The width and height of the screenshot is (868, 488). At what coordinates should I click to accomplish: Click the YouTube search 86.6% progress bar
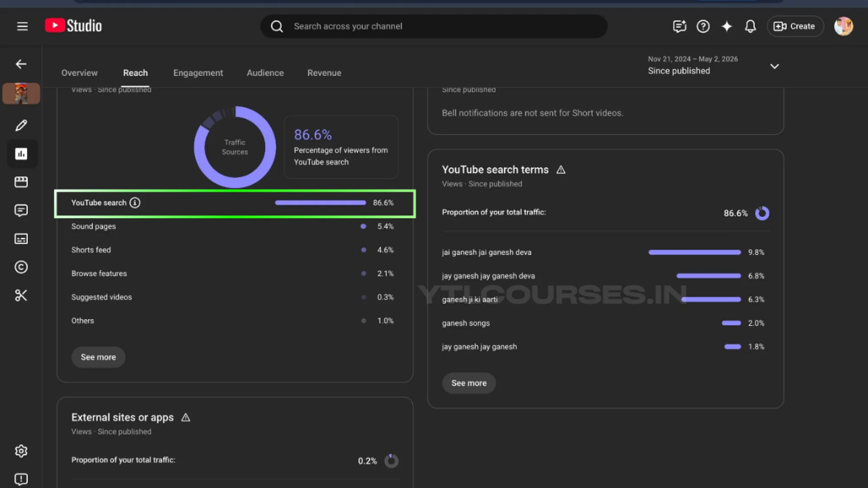click(320, 203)
